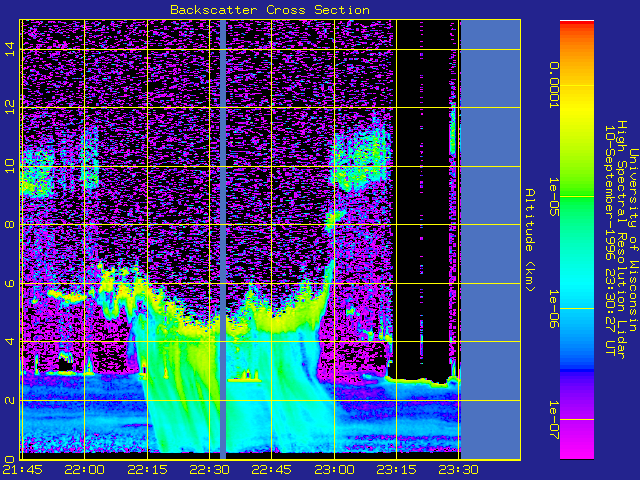
Task: Click the 1e-05 colorbar label
Action: point(553,197)
